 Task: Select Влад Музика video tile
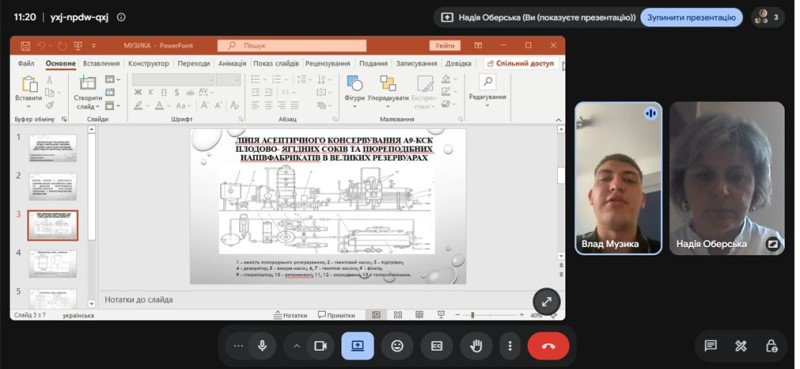618,178
